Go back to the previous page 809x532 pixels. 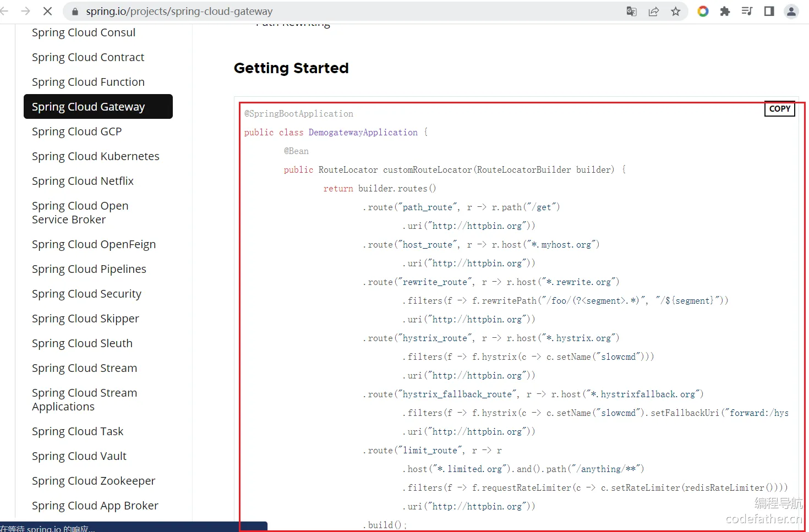coord(5,11)
